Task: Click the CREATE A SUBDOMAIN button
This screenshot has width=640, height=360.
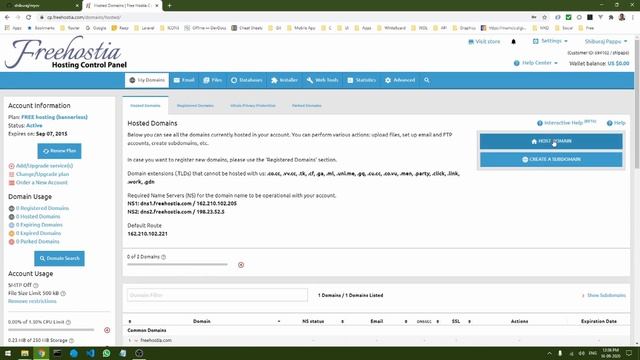Action: [551, 160]
